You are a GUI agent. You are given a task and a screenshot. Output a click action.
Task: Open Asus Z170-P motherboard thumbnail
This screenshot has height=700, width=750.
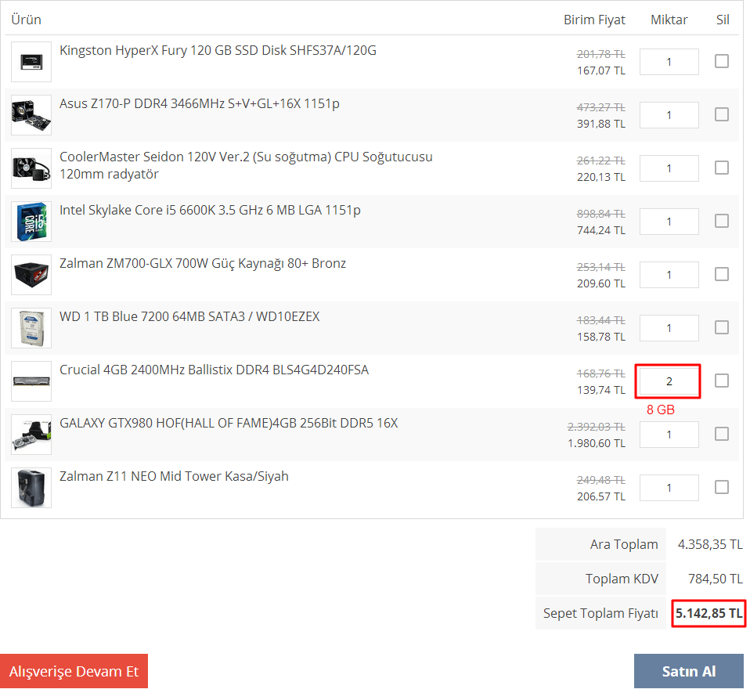[x=31, y=115]
